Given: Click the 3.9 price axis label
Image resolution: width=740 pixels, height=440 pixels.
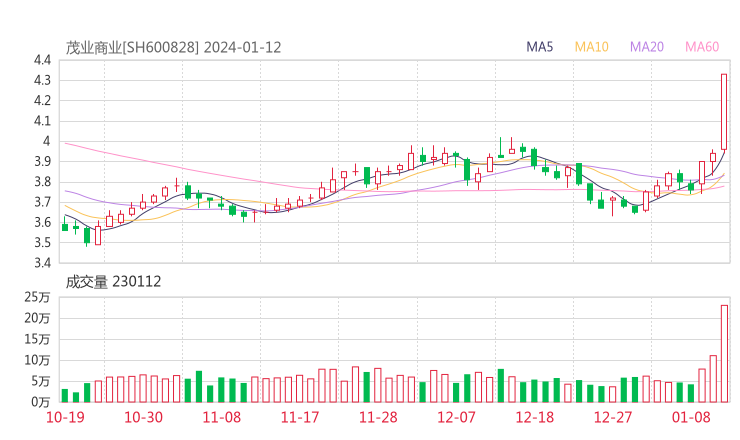Looking at the screenshot, I should click(x=42, y=161).
